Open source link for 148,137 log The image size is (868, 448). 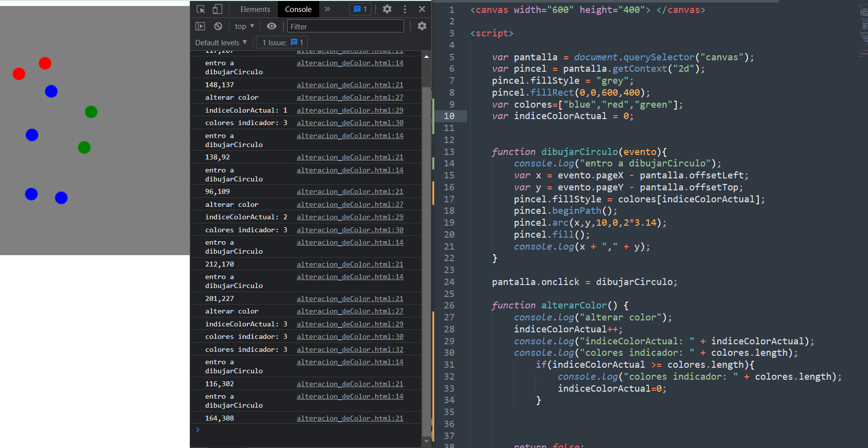coord(350,85)
